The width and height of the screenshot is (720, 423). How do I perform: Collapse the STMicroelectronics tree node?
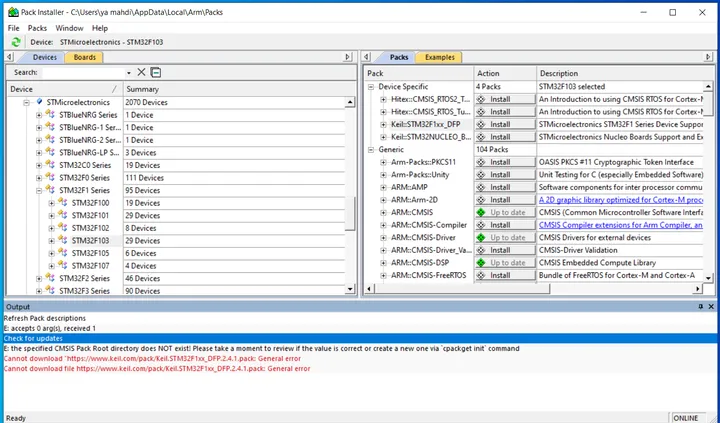click(x=27, y=102)
